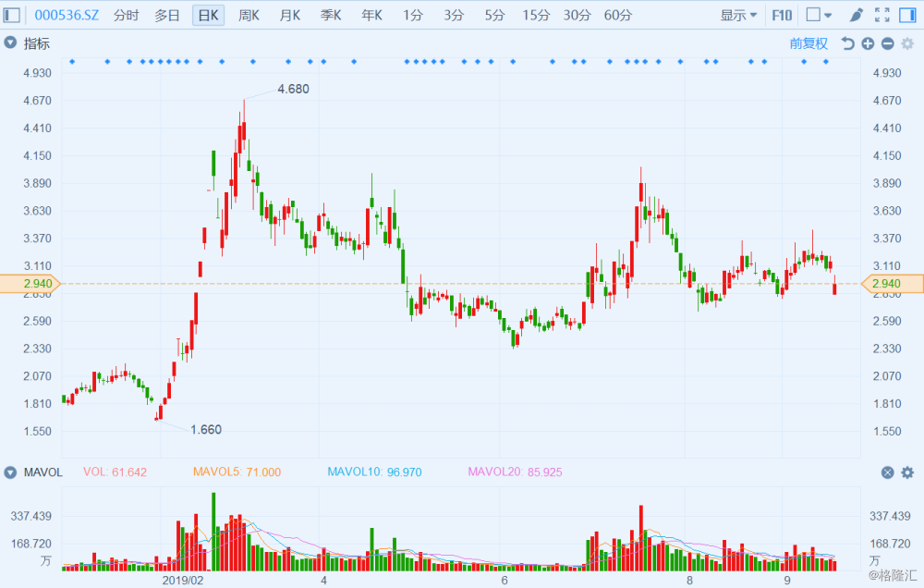Switch to the 多日 multi-day tab
This screenshot has height=588, width=924.
(x=166, y=15)
